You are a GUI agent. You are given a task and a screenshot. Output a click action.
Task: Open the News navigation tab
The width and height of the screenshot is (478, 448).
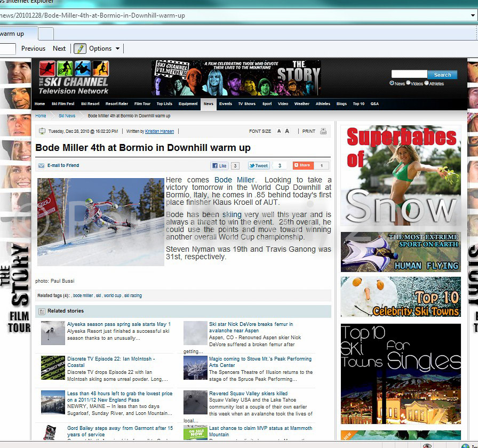tap(209, 104)
